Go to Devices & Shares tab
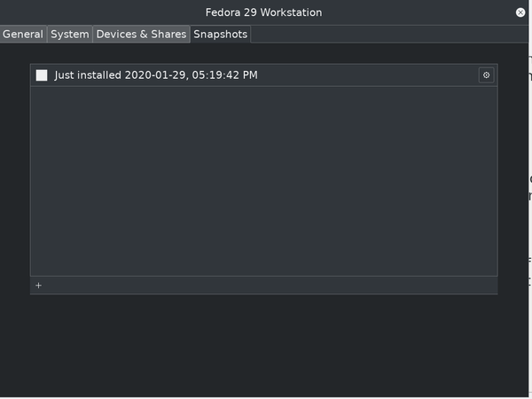Image resolution: width=532 pixels, height=399 pixels. 141,34
